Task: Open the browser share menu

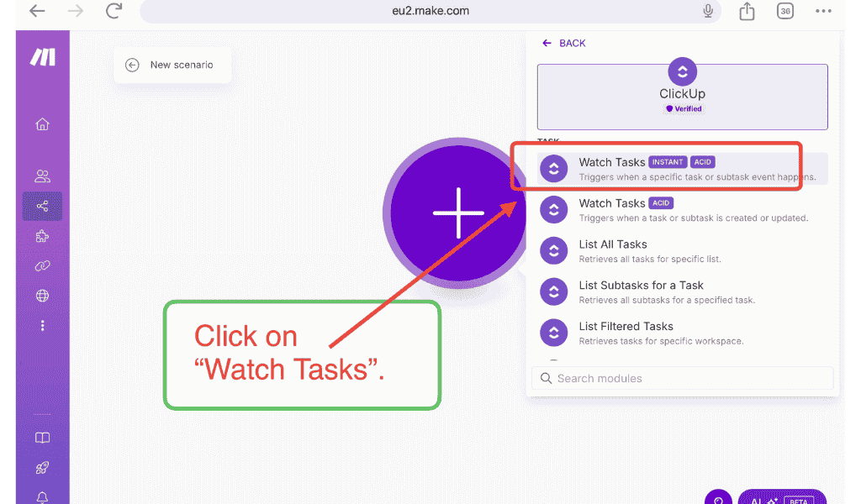Action: (x=747, y=10)
